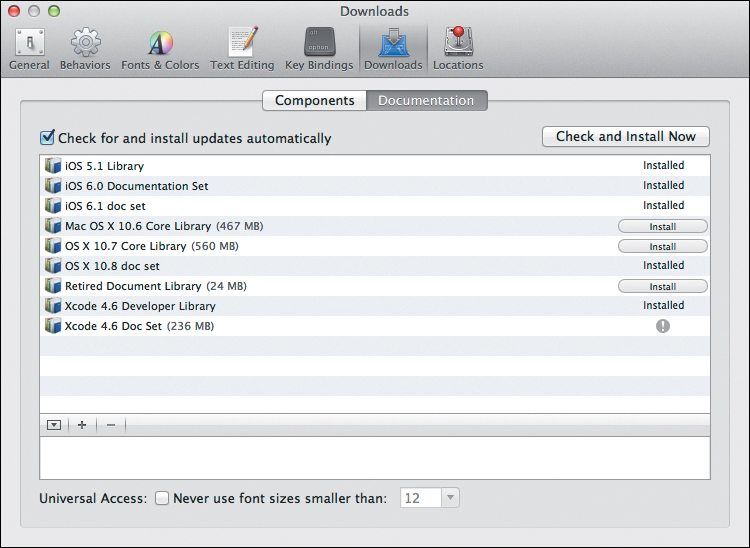
Task: Open the General preferences pane
Action: point(29,48)
